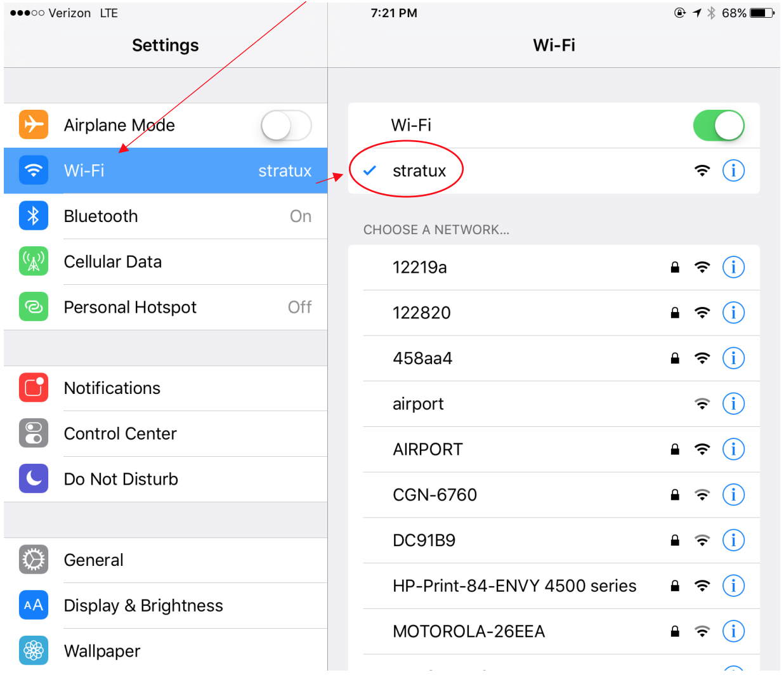This screenshot has width=784, height=675.
Task: Open the Control Center settings
Action: pos(166,434)
